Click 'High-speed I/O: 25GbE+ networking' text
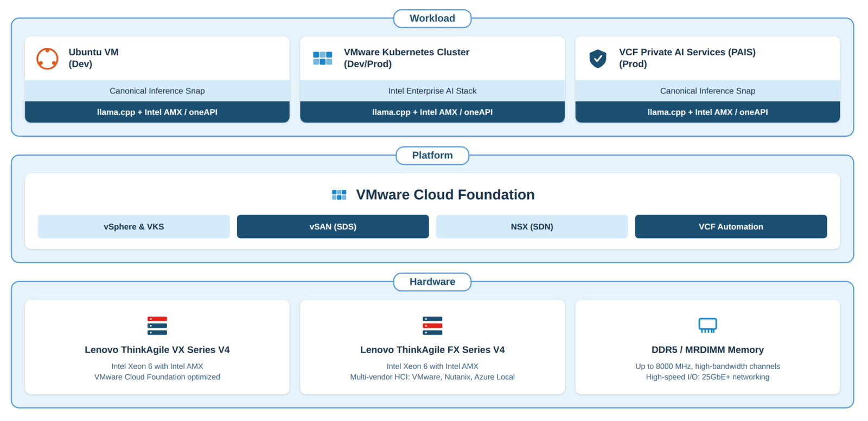This screenshot has height=421, width=868. point(707,377)
